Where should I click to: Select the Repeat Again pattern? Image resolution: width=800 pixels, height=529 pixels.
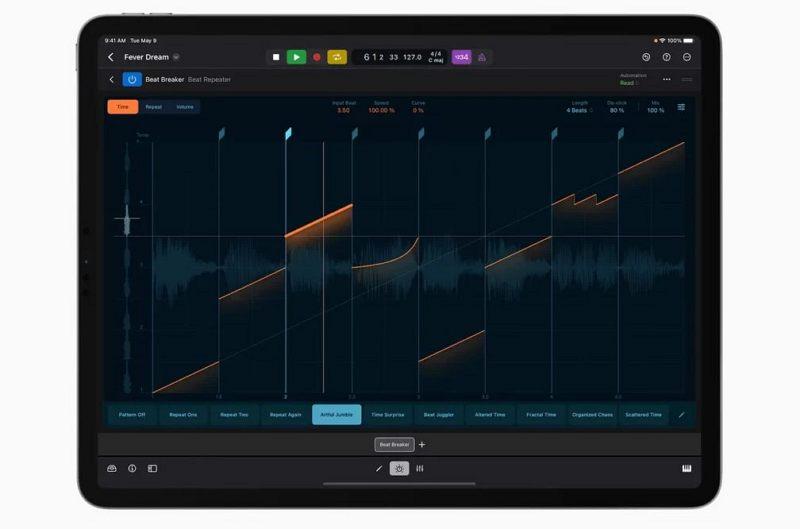tap(285, 415)
